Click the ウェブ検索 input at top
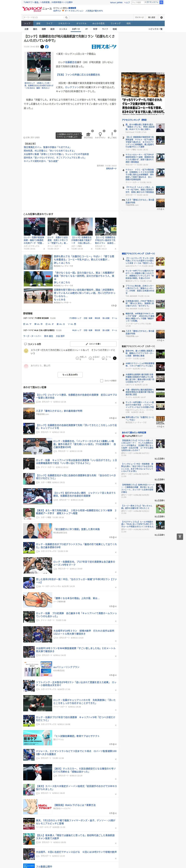The height and width of the screenshot is (868, 186). click(138, 2)
